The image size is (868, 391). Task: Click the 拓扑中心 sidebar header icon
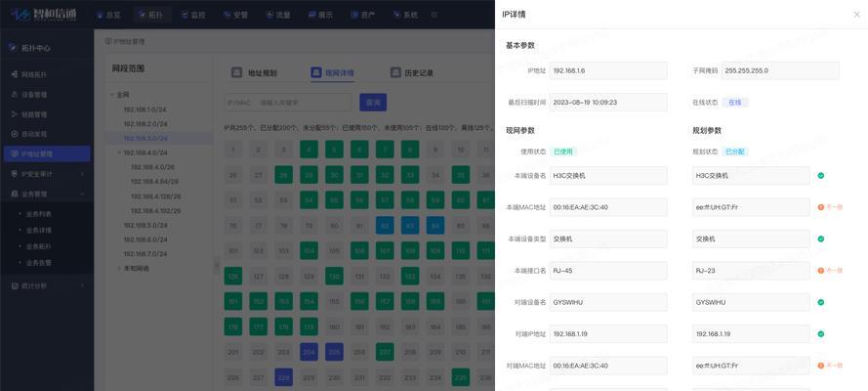14,48
